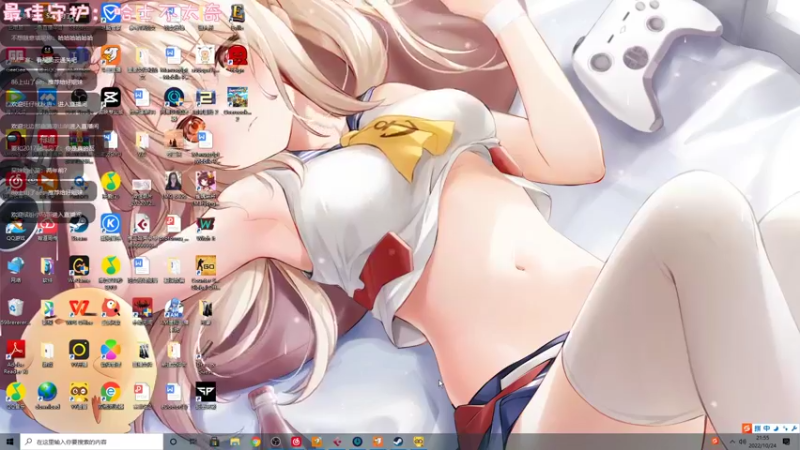Viewport: 800px width, 450px height.
Task: Open the orange bird accelerator shortcut
Action: click(x=111, y=55)
